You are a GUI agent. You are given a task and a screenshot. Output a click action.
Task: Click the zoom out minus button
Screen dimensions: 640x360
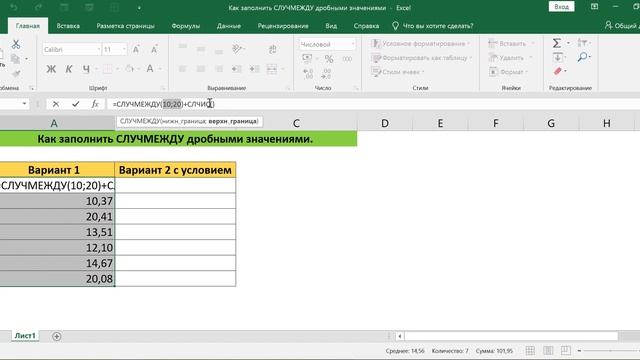point(579,351)
